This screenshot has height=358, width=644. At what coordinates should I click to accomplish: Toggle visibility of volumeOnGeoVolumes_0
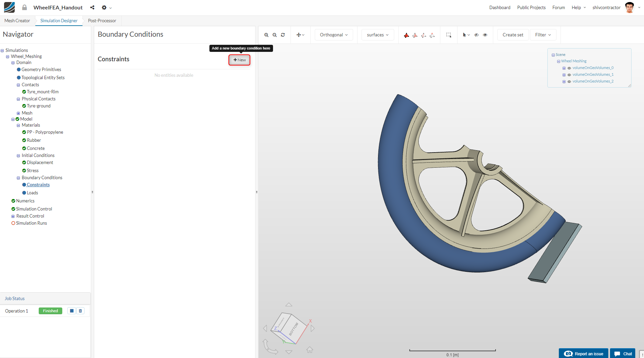tap(569, 68)
